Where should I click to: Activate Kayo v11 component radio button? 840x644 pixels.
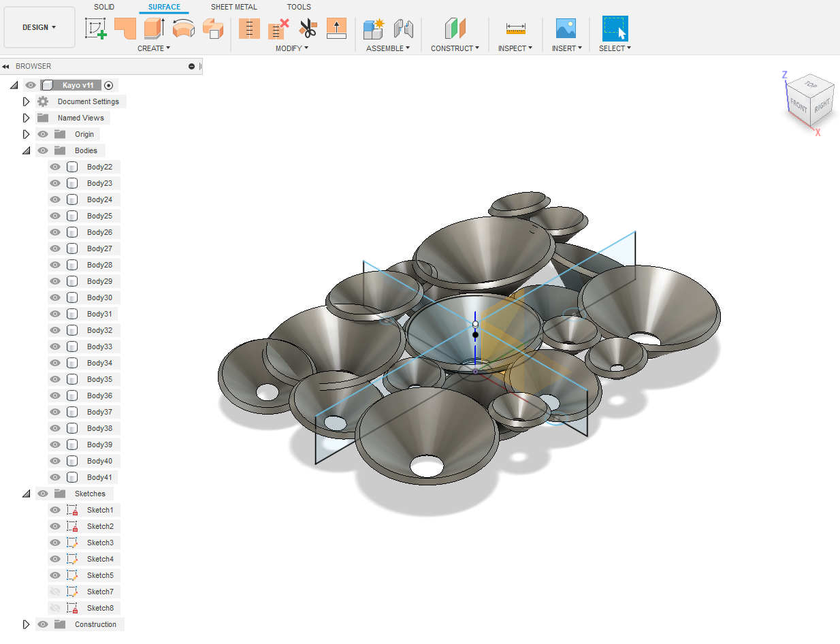coord(109,85)
